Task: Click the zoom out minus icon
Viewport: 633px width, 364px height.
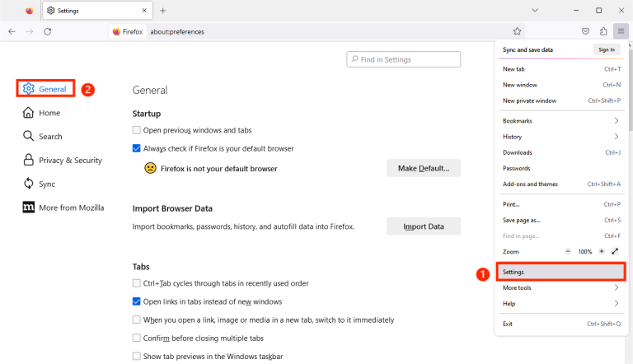Action: pyautogui.click(x=568, y=250)
